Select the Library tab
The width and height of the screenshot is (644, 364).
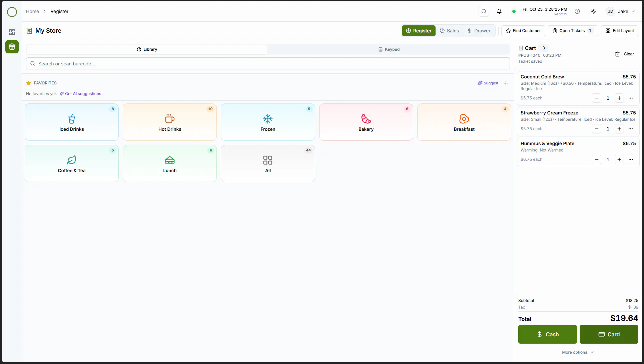tap(147, 49)
